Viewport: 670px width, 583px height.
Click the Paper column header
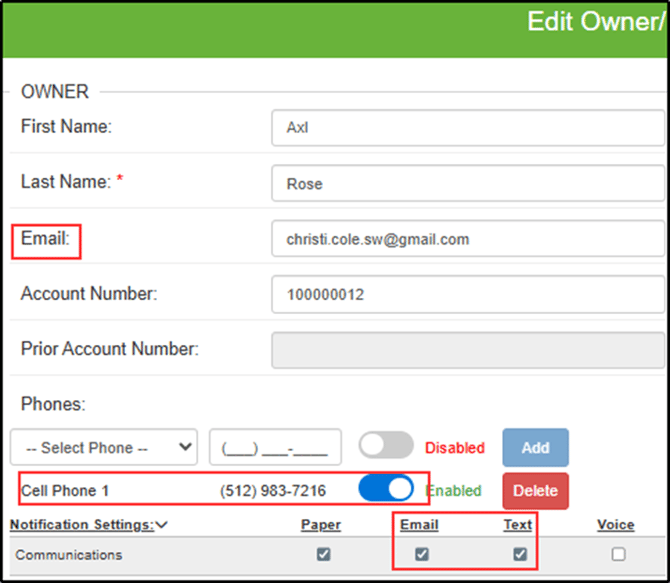(320, 525)
